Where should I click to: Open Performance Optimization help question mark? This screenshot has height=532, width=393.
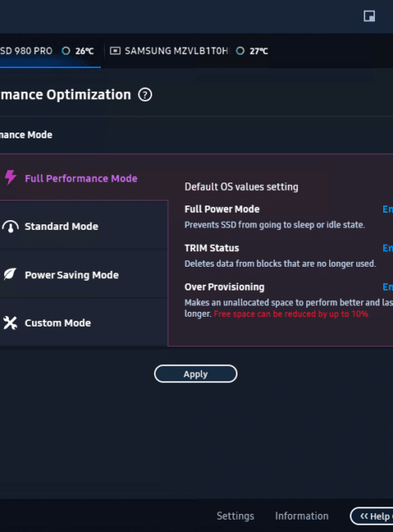pos(145,95)
